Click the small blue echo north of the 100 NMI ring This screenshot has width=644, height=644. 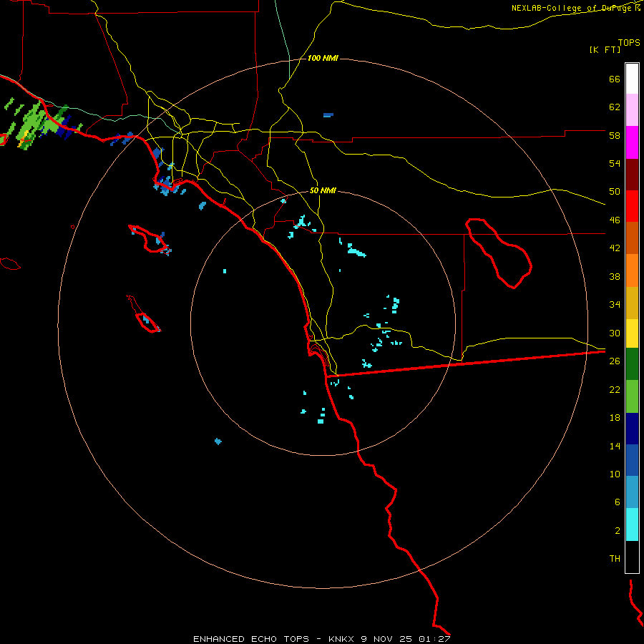tap(328, 115)
